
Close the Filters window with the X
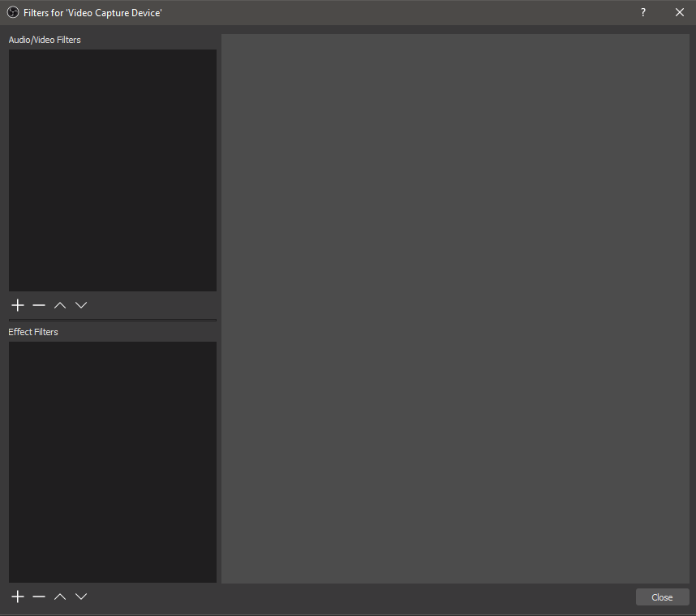[x=680, y=12]
